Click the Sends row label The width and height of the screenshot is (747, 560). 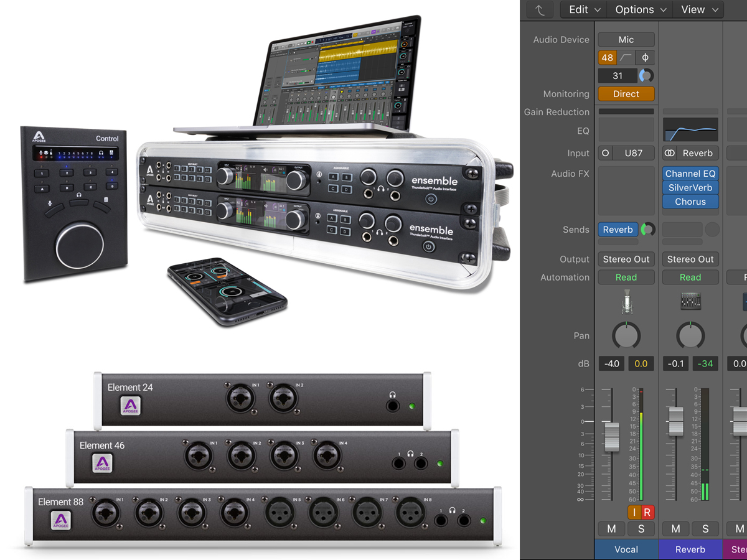[x=576, y=230]
